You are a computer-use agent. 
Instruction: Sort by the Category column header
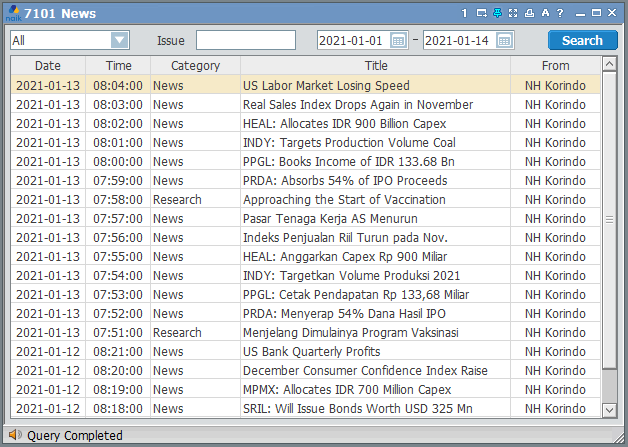point(195,65)
